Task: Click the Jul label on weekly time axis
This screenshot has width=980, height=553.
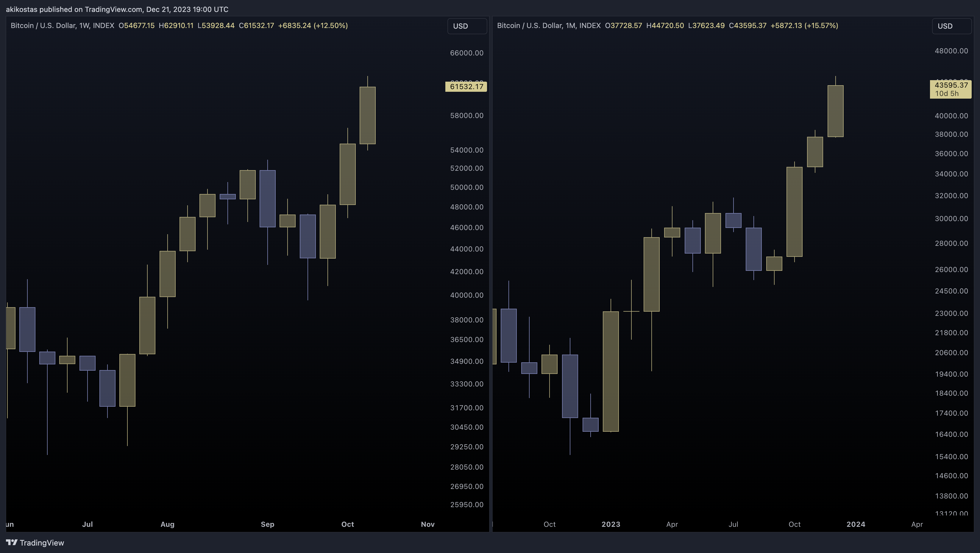Action: [x=88, y=524]
